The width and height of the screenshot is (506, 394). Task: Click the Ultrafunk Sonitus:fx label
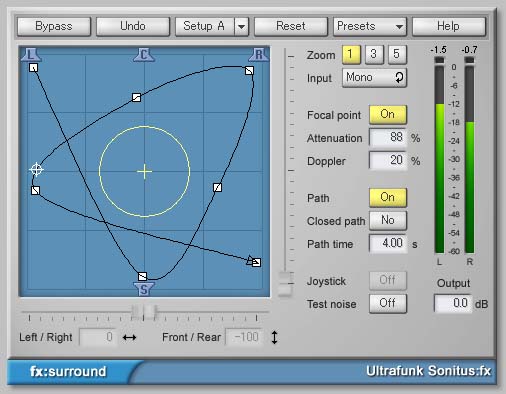(428, 371)
